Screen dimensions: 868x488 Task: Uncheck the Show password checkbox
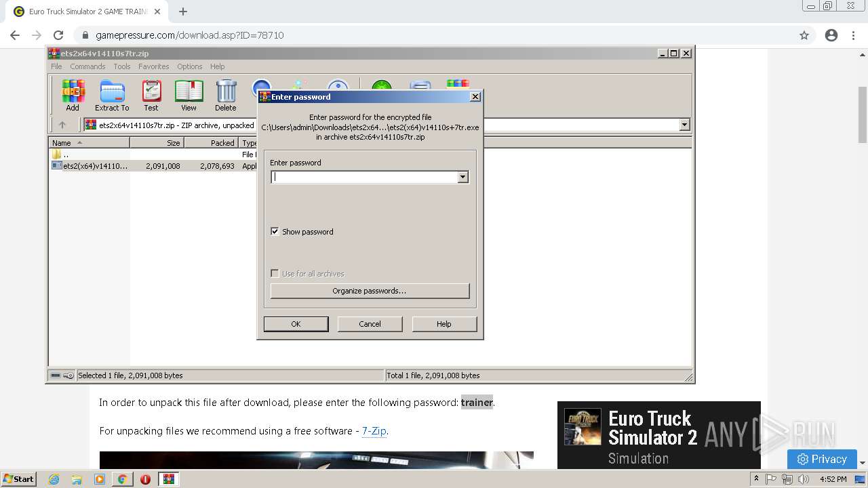click(x=275, y=231)
